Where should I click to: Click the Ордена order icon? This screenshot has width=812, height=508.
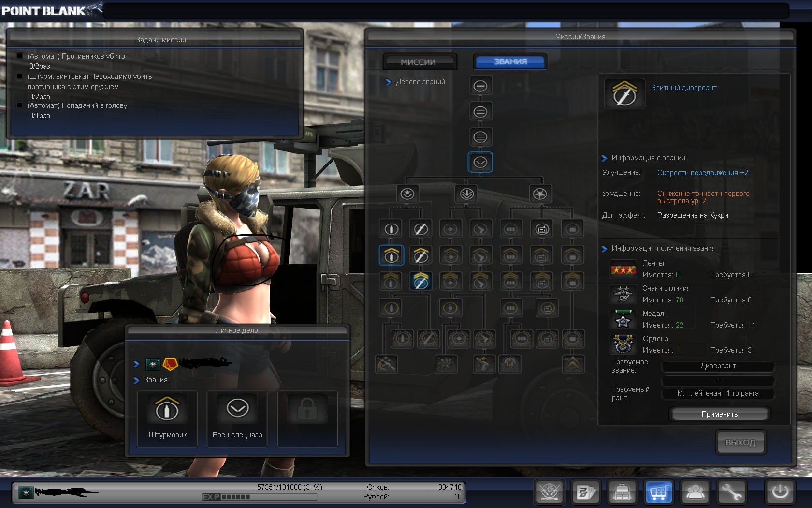(623, 344)
